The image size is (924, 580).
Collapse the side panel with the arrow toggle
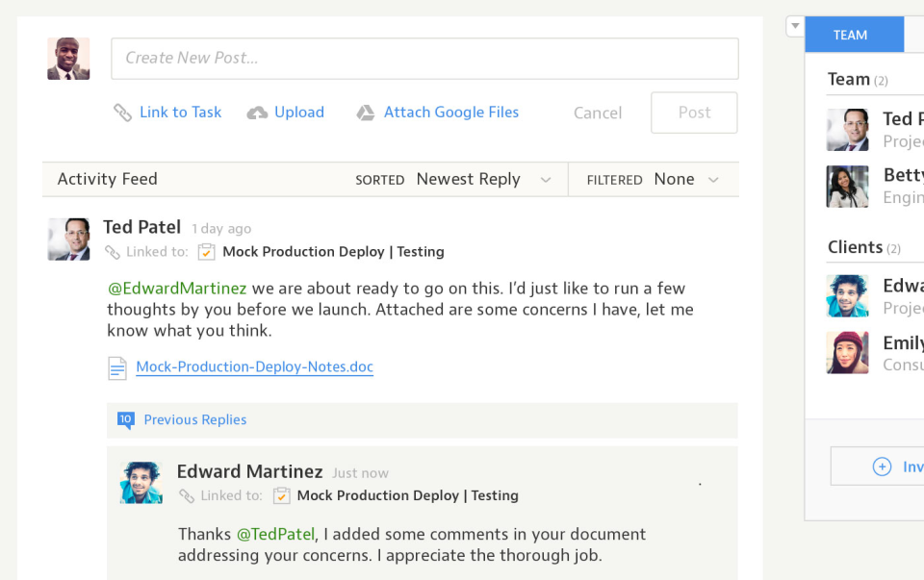[x=794, y=26]
